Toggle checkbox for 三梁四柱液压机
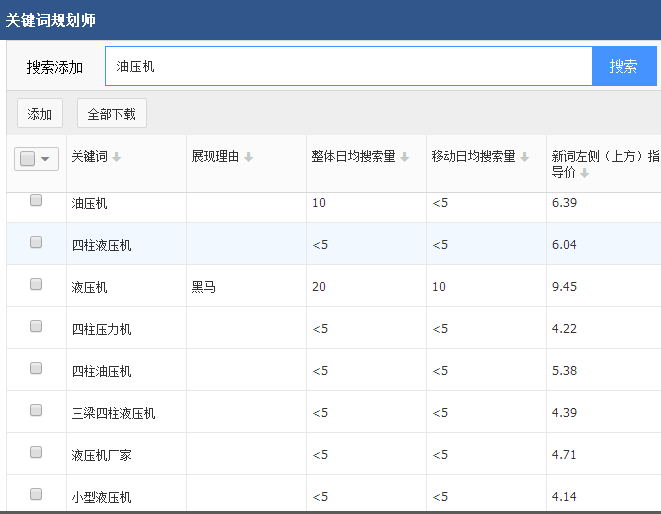661x514 pixels. (x=36, y=411)
